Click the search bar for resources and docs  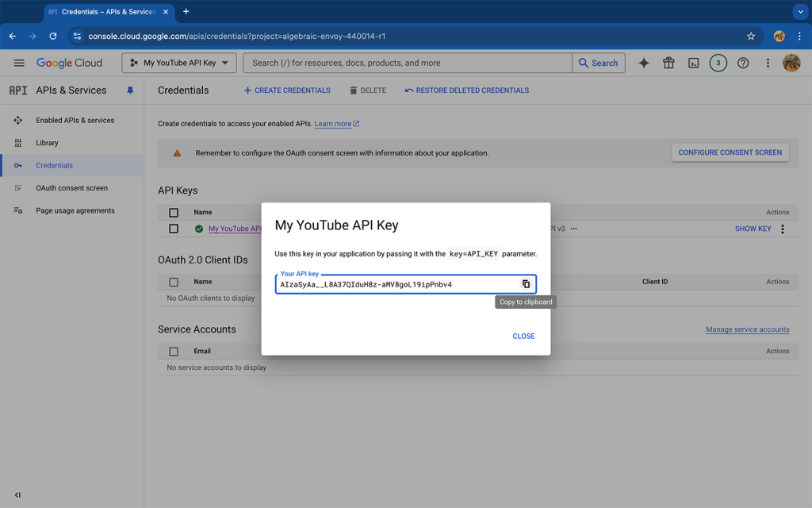pos(408,63)
